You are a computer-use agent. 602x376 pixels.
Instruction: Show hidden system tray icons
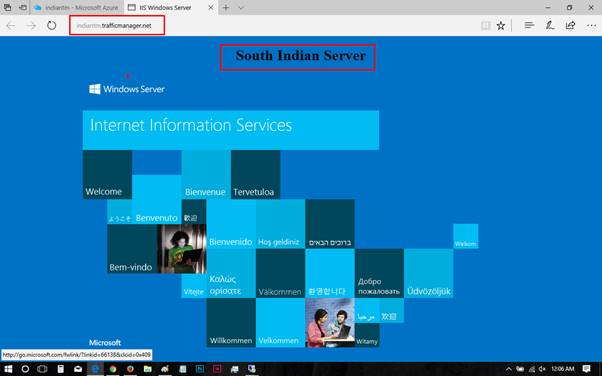[x=509, y=369]
